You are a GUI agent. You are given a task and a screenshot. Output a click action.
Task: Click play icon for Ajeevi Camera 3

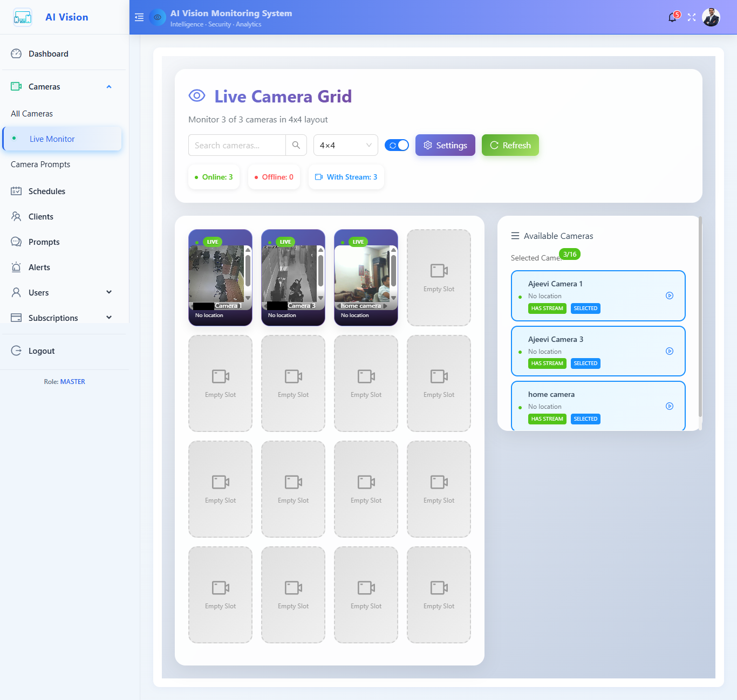(x=670, y=351)
